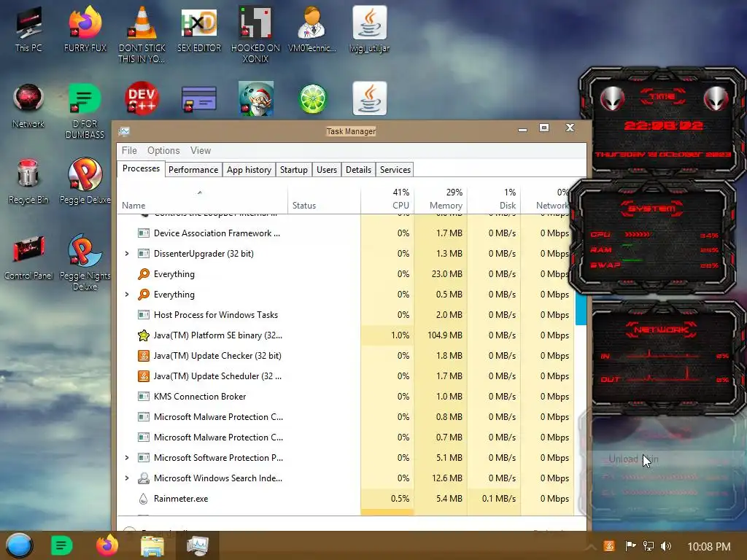Image resolution: width=747 pixels, height=560 pixels.
Task: Sort by the Memory column header
Action: click(x=441, y=200)
